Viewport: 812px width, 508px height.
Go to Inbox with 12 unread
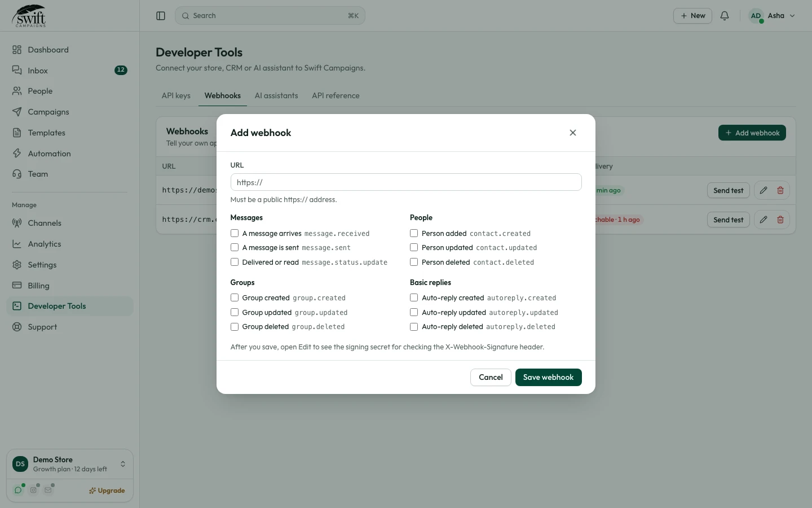(70, 71)
